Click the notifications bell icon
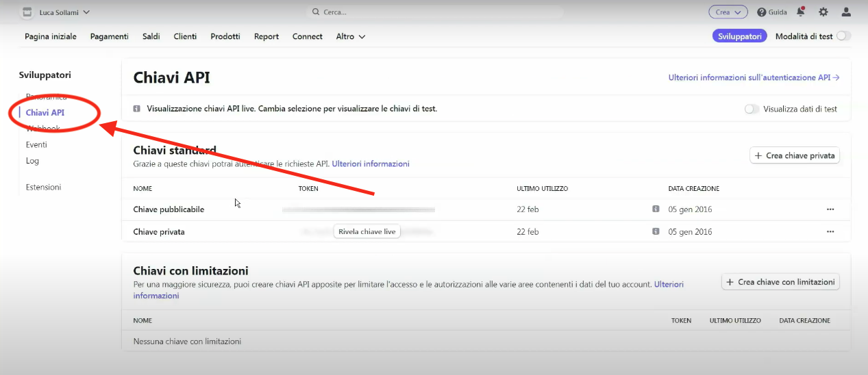Viewport: 868px width, 375px height. [x=801, y=12]
